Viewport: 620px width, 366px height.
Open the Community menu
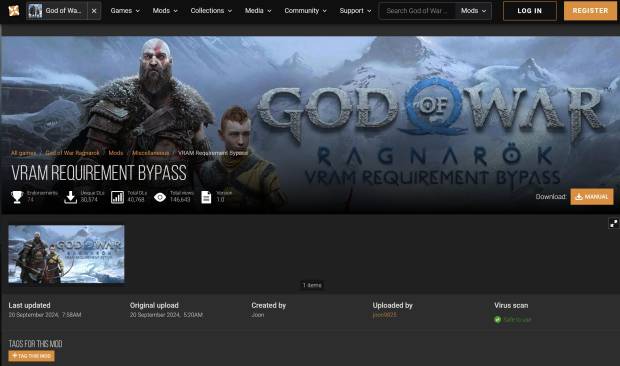tap(305, 11)
